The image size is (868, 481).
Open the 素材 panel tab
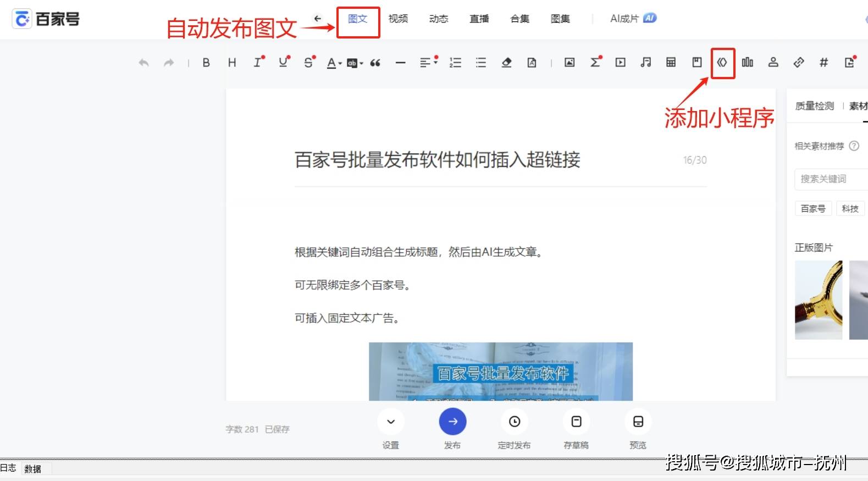(x=858, y=106)
